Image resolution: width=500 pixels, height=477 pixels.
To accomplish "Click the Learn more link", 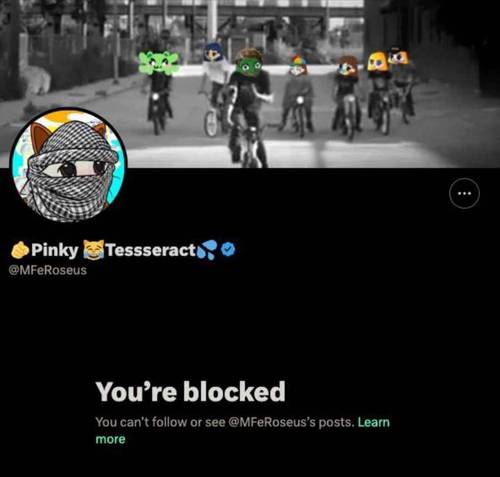I will pyautogui.click(x=242, y=430).
